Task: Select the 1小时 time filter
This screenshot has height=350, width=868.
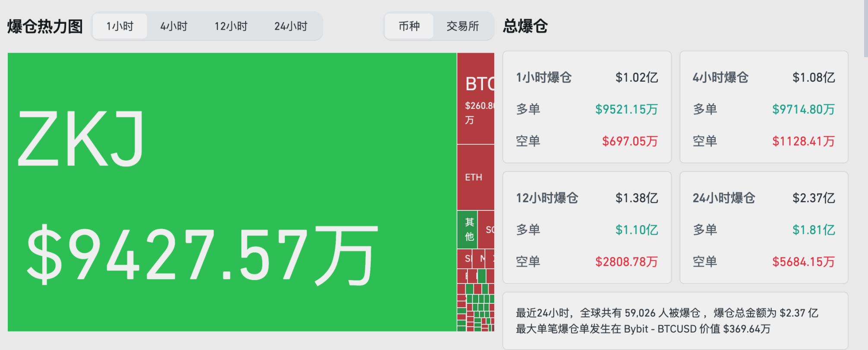Action: pos(120,26)
